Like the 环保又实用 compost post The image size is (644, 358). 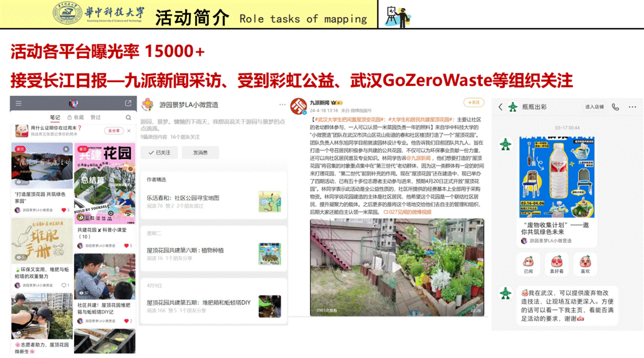click(63, 286)
